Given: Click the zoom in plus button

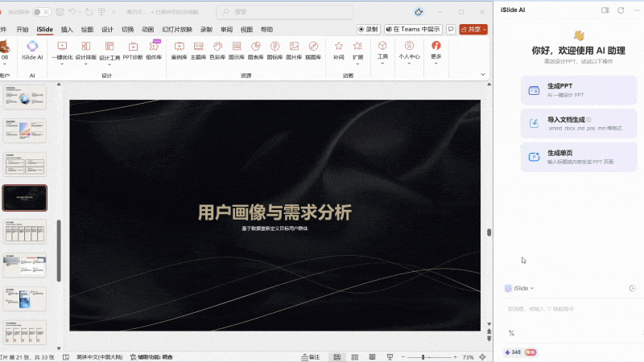Looking at the screenshot, I should pyautogui.click(x=455, y=357).
